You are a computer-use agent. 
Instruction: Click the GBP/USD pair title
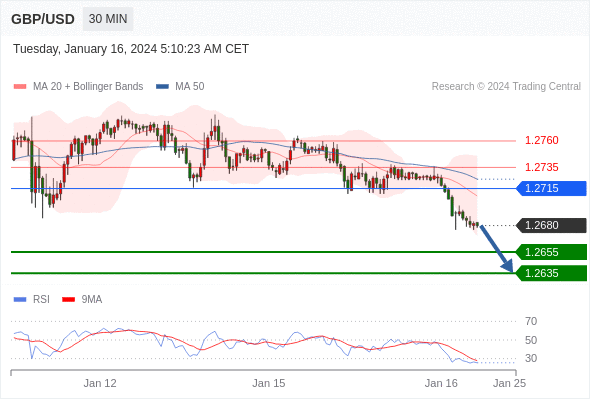pyautogui.click(x=43, y=19)
